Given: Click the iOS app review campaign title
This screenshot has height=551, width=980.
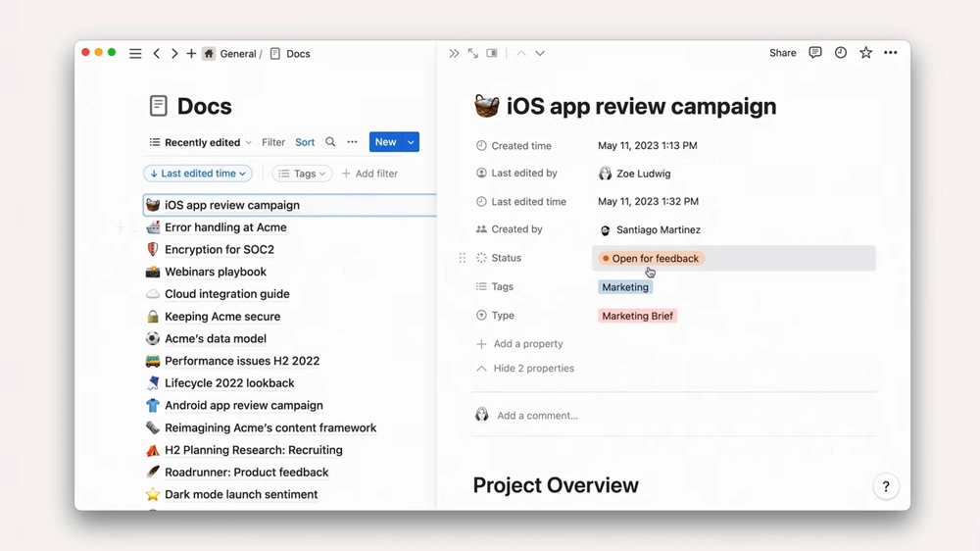Looking at the screenshot, I should pyautogui.click(x=641, y=106).
